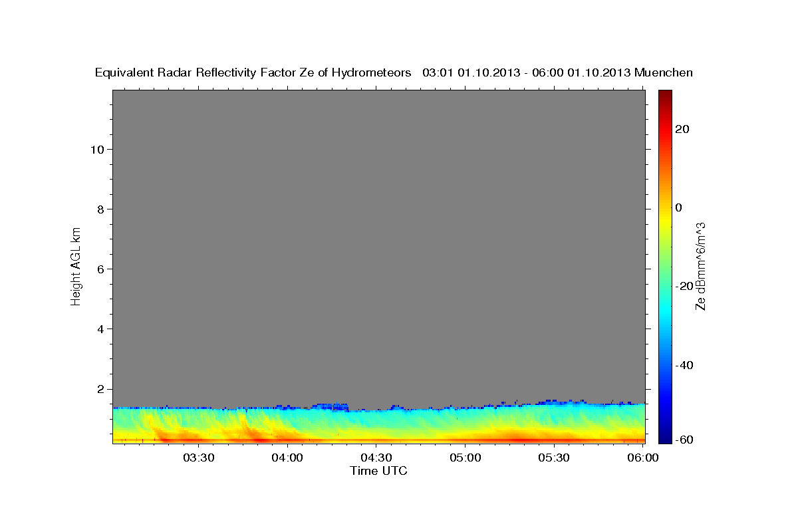Click the colorbar label -60
798x532 pixels.
click(x=686, y=440)
